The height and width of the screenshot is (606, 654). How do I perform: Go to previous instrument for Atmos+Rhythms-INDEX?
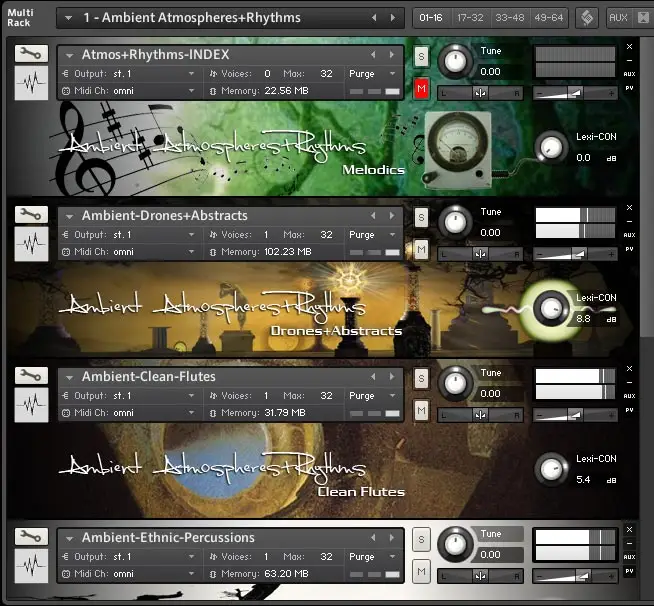pyautogui.click(x=373, y=55)
